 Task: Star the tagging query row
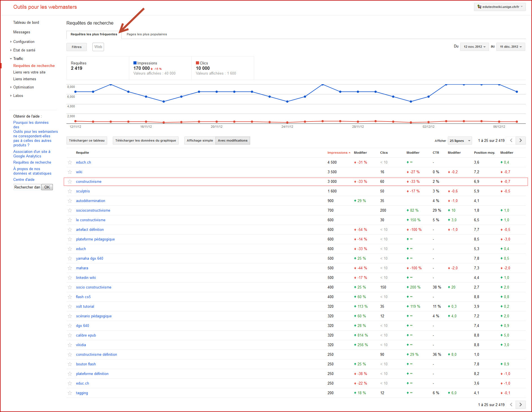70,393
